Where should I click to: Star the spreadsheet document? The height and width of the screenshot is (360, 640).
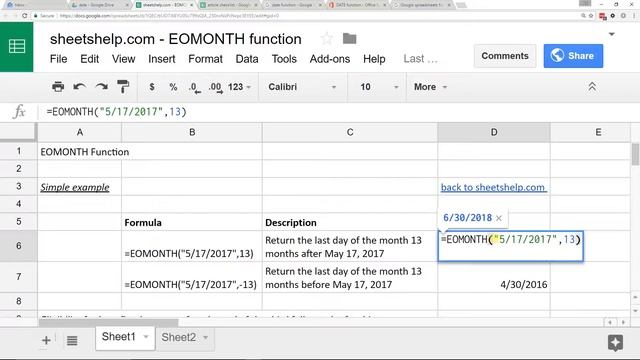[327, 39]
